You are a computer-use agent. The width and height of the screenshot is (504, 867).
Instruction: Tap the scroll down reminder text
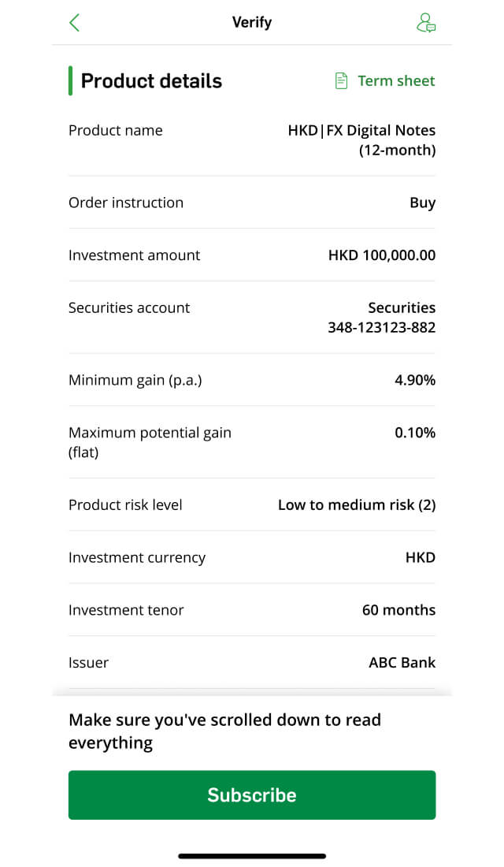coord(225,731)
